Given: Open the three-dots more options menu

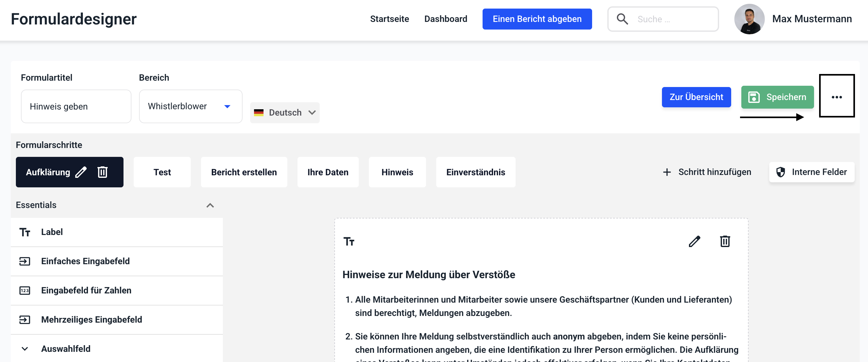Looking at the screenshot, I should 836,97.
